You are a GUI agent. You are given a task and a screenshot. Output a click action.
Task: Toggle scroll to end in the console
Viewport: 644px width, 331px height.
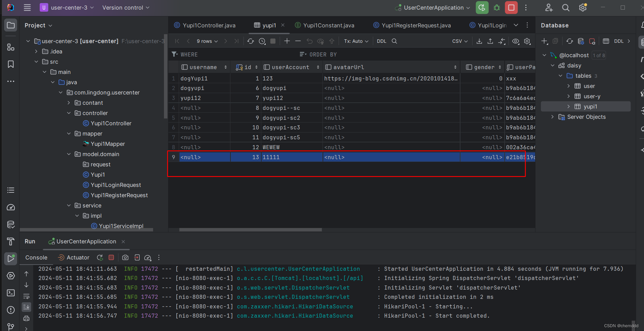click(x=26, y=307)
